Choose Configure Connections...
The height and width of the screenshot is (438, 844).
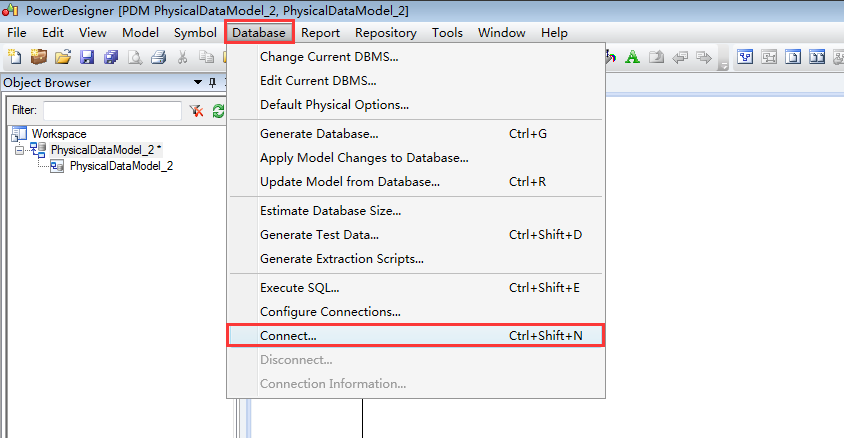pos(416,312)
